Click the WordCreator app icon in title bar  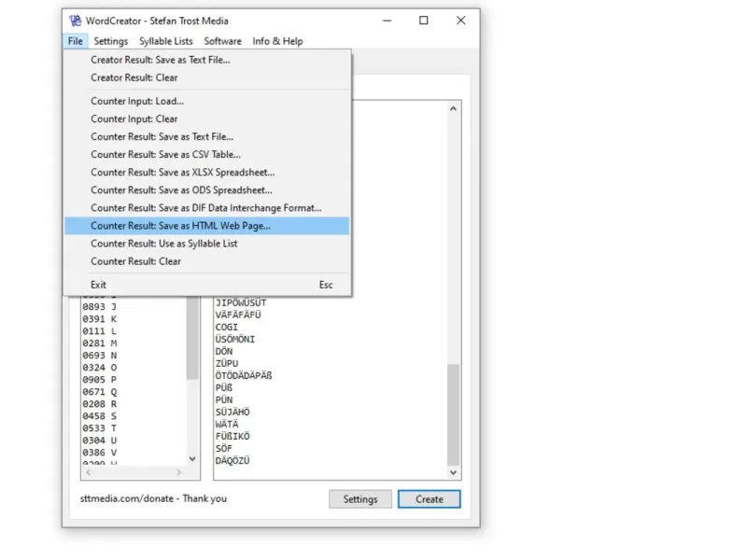75,21
